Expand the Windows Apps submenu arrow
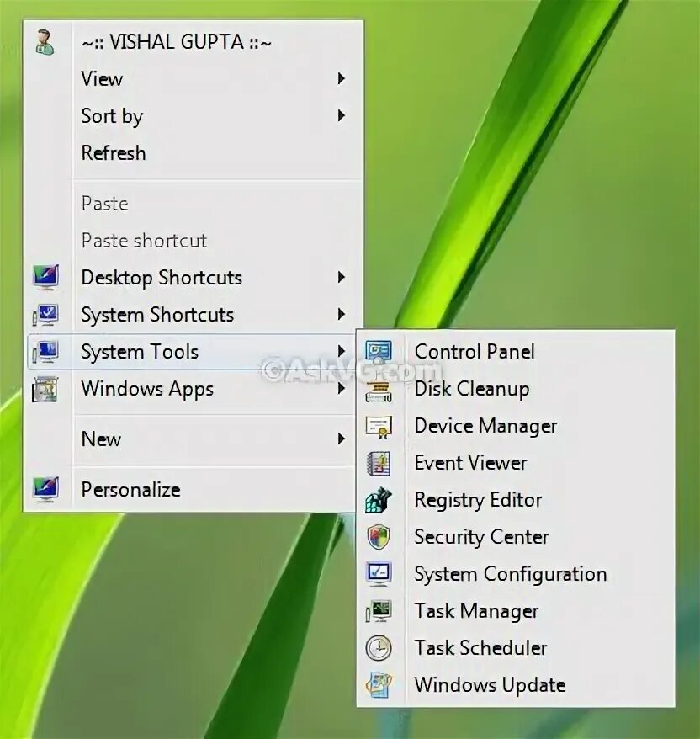The height and width of the screenshot is (739, 700). 342,388
